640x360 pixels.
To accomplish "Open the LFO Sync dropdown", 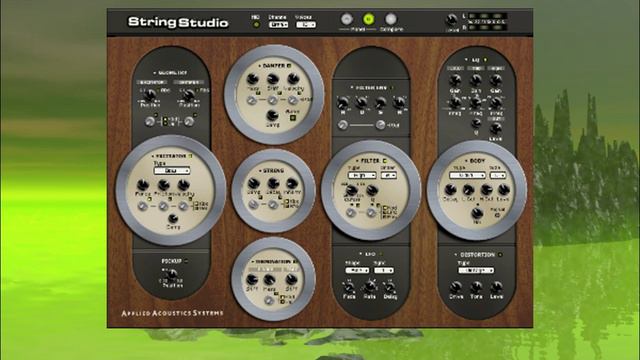I will pos(384,270).
